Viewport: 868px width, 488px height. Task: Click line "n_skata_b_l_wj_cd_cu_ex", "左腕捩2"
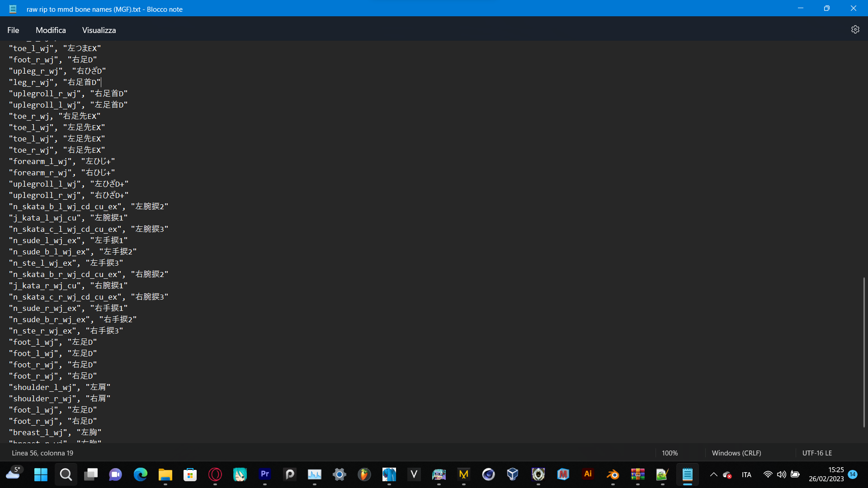coord(89,206)
